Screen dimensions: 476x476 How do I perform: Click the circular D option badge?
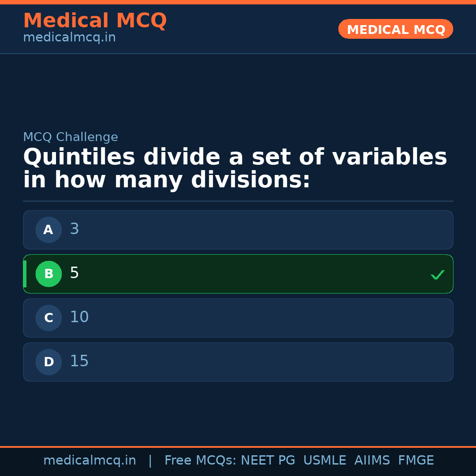point(48,362)
